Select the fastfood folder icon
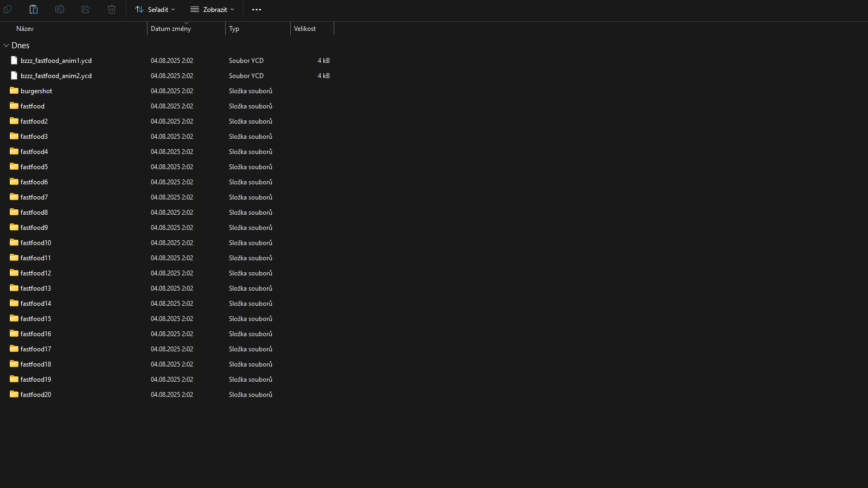 [14, 106]
